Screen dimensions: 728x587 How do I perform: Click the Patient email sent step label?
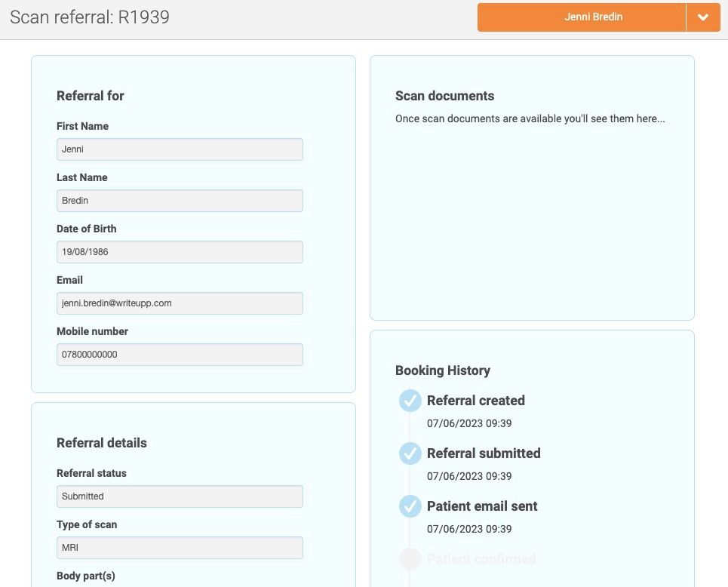pos(482,506)
